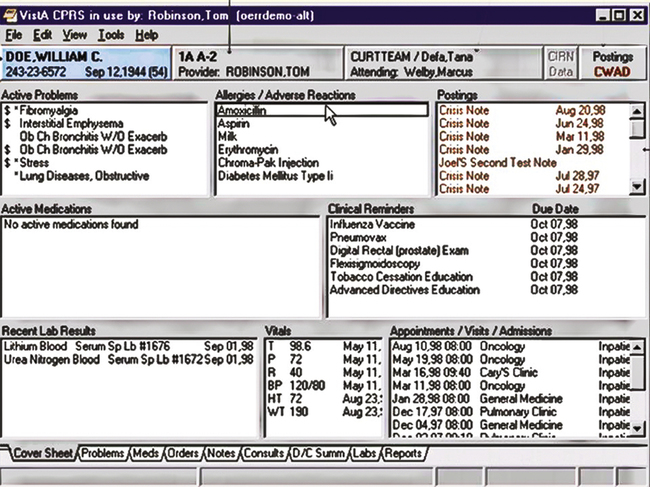Viewport: 650px width, 487px height.
Task: Switch to the Problems tab
Action: pyautogui.click(x=103, y=454)
